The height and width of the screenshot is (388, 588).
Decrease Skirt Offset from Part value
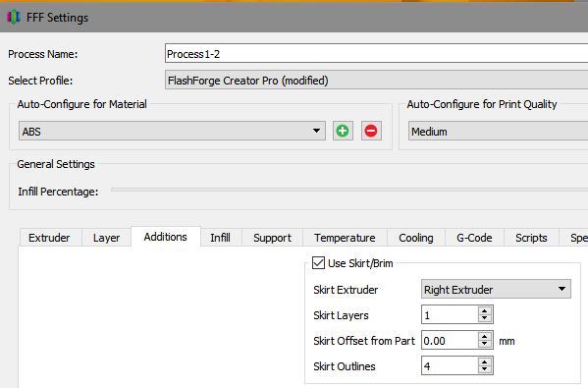(485, 344)
